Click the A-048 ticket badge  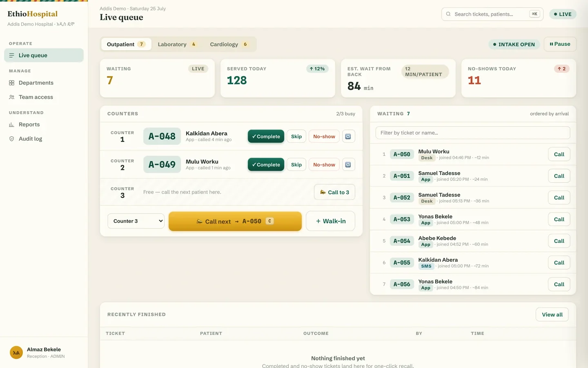[162, 136]
